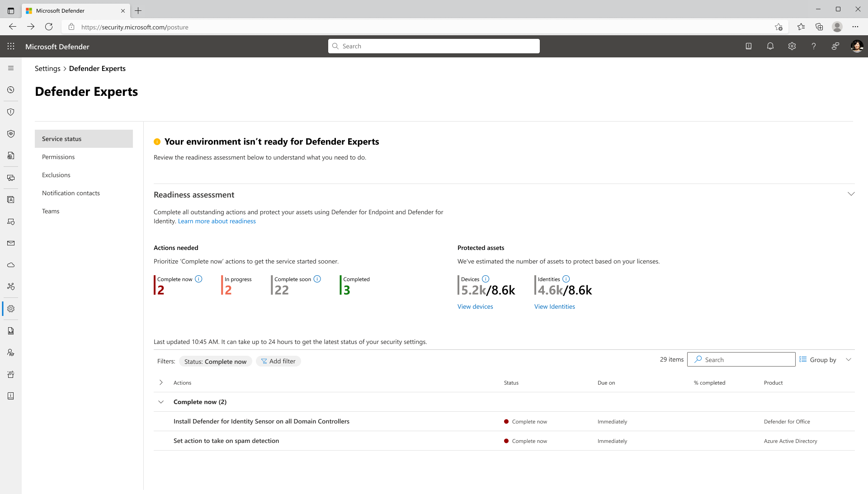The image size is (868, 494).
Task: Click the items table Search field
Action: (746, 360)
